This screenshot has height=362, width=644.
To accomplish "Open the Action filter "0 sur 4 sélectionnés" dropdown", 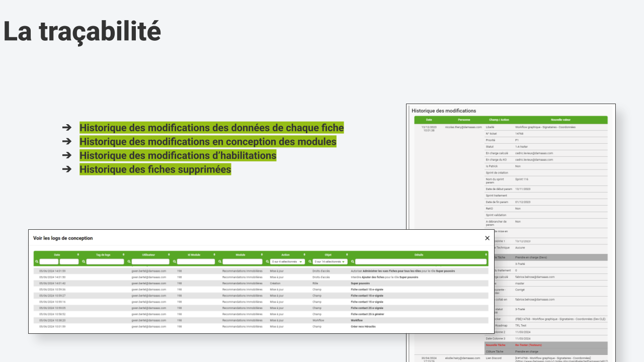I will [x=287, y=261].
